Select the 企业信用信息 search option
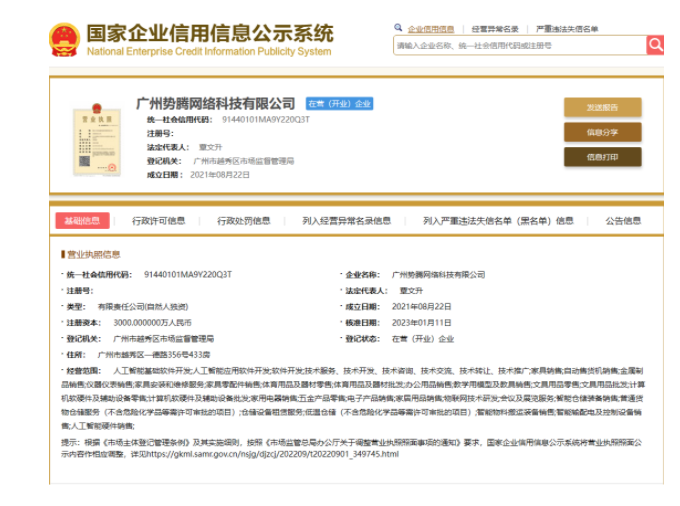Screen dimensions: 680x506 pyautogui.click(x=431, y=29)
